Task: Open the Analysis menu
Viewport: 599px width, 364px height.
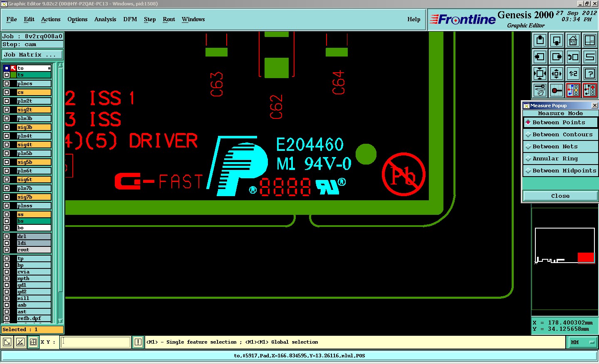Action: click(105, 20)
